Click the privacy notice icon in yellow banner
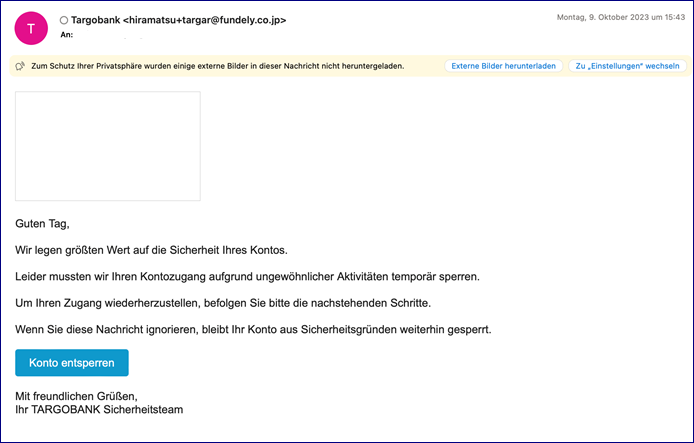 20,66
